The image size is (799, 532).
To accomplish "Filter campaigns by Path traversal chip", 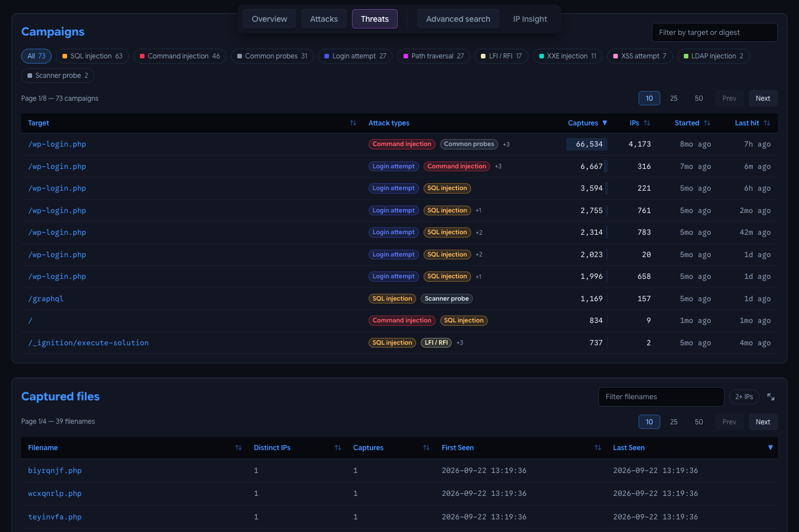I will pos(434,56).
